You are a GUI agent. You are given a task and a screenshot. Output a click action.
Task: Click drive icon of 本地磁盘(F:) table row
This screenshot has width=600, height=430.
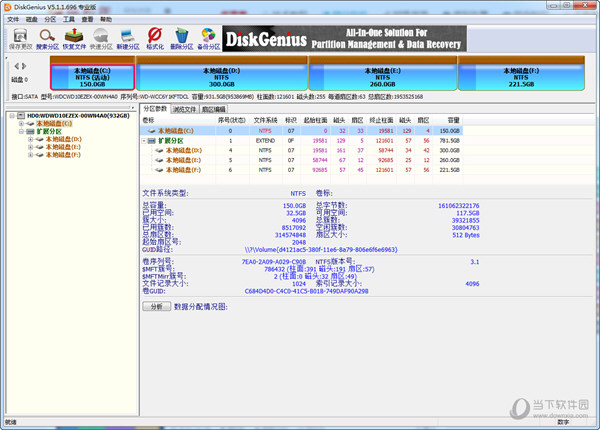point(159,170)
